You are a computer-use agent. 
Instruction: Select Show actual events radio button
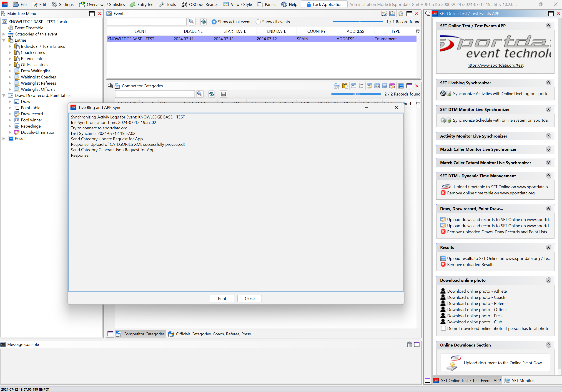[214, 22]
